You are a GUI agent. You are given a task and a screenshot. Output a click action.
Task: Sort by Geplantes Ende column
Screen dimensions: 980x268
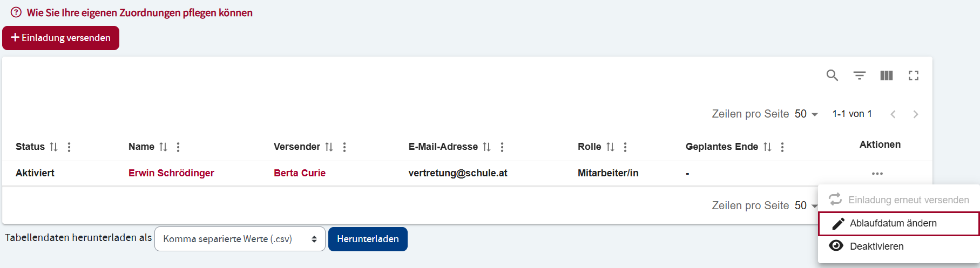tap(767, 147)
